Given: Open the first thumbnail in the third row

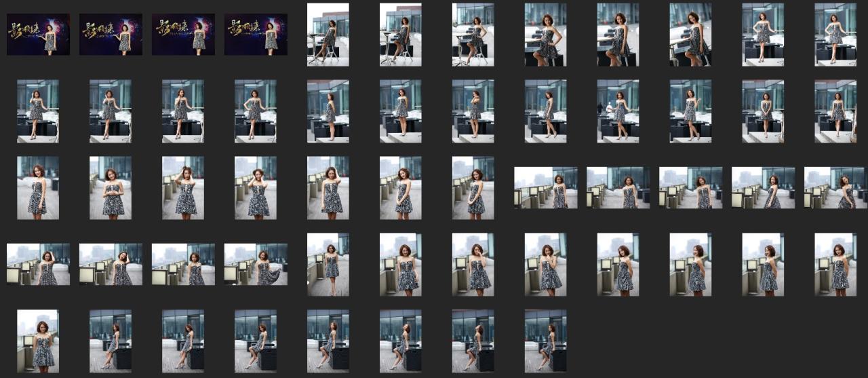Looking at the screenshot, I should pyautogui.click(x=38, y=188).
